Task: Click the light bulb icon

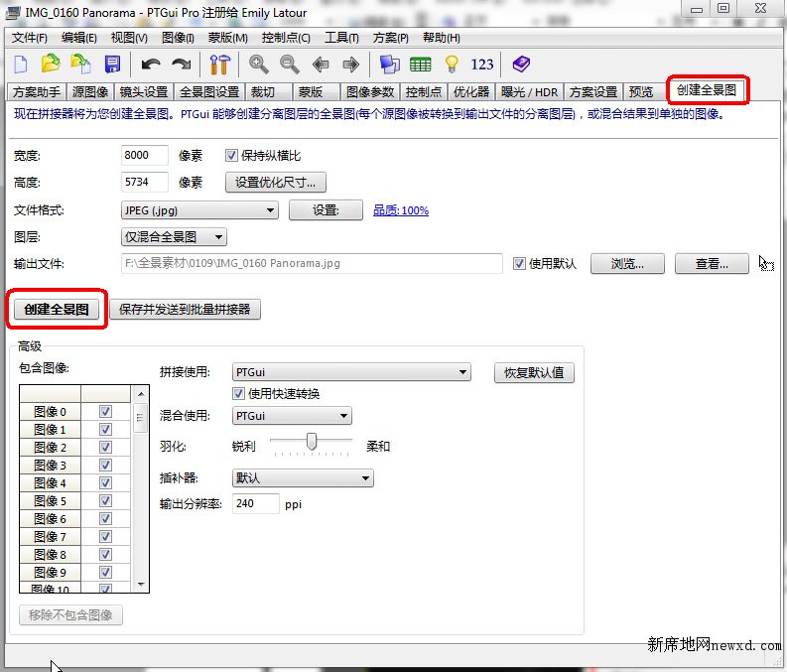Action: 452,65
